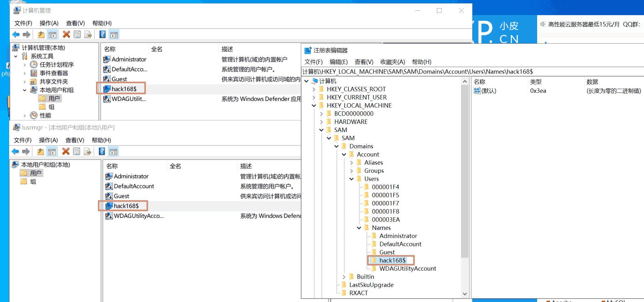
Task: Click Back arrow in Computer Management toolbar
Action: (x=16, y=34)
